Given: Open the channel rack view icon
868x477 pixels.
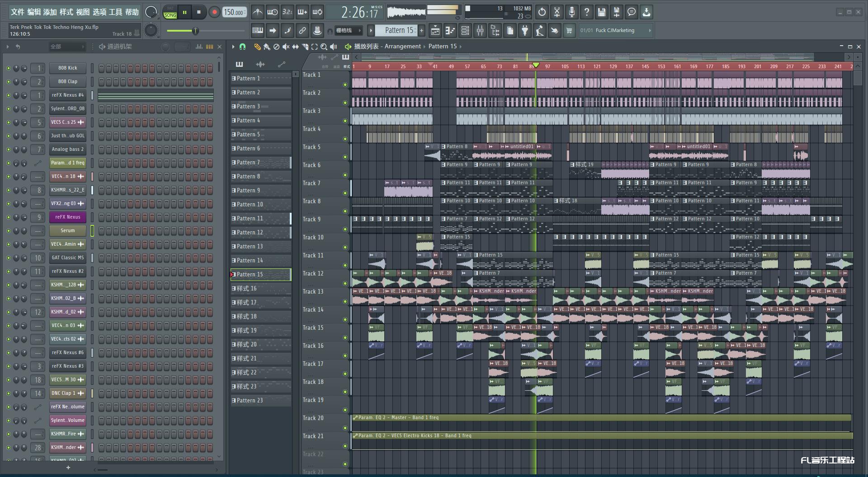Looking at the screenshot, I should tap(465, 31).
